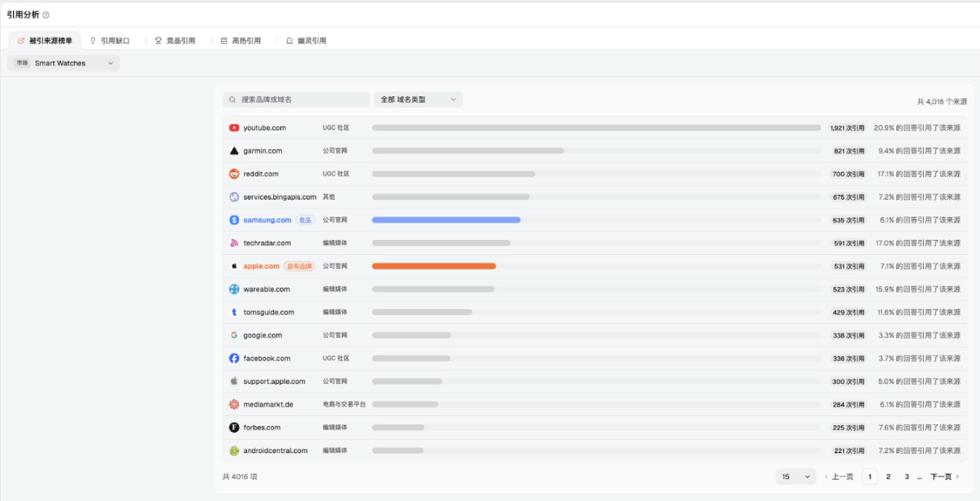The width and height of the screenshot is (980, 501).
Task: Click the forbes.com F logo
Action: (234, 427)
